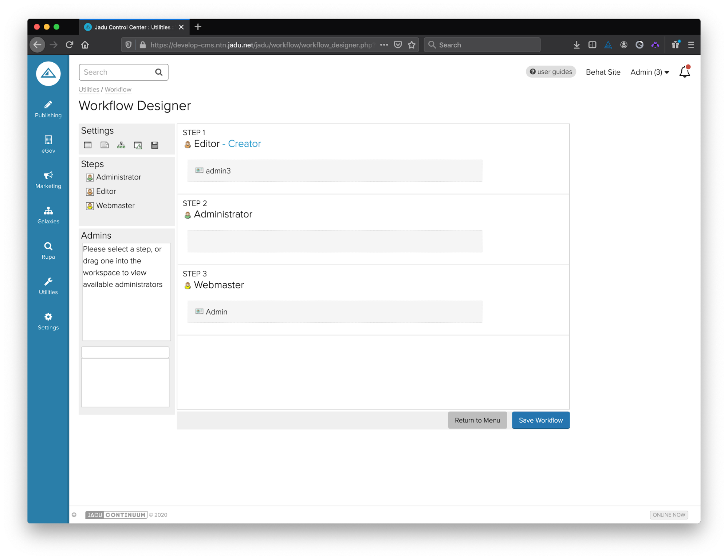Click the document page icon in Settings

(105, 145)
